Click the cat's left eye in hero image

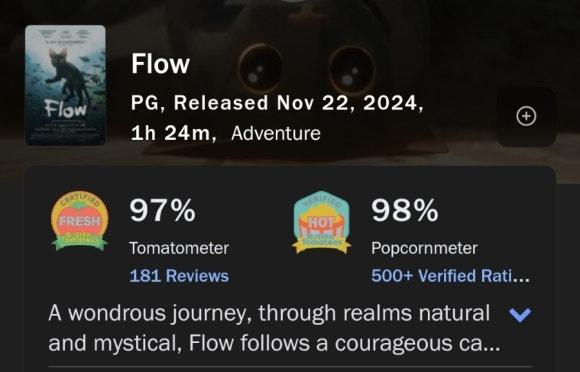260,69
